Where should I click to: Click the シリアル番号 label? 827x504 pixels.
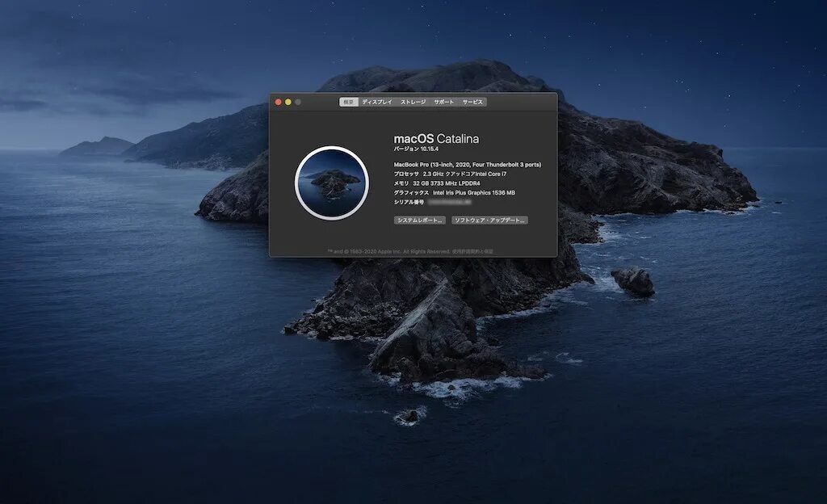(409, 203)
